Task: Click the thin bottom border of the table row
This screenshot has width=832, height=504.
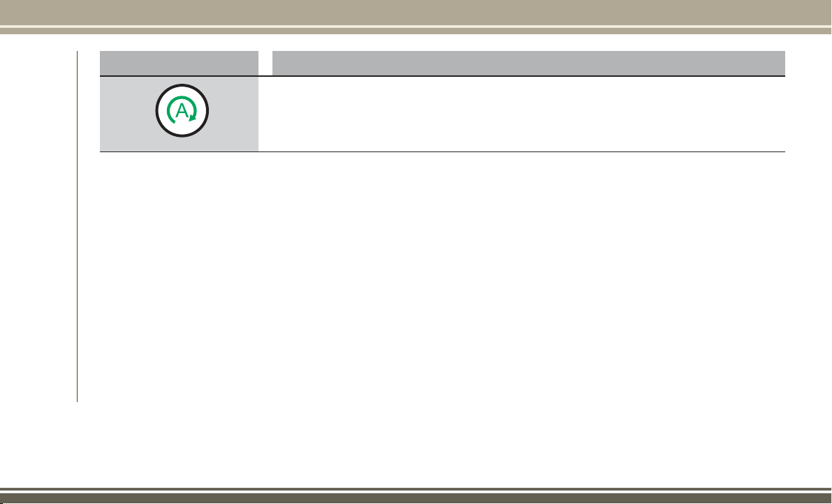Action: 442,151
